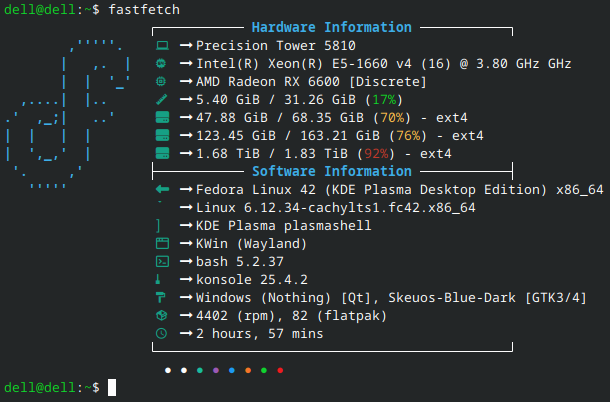Click the purple color dot

(216, 370)
